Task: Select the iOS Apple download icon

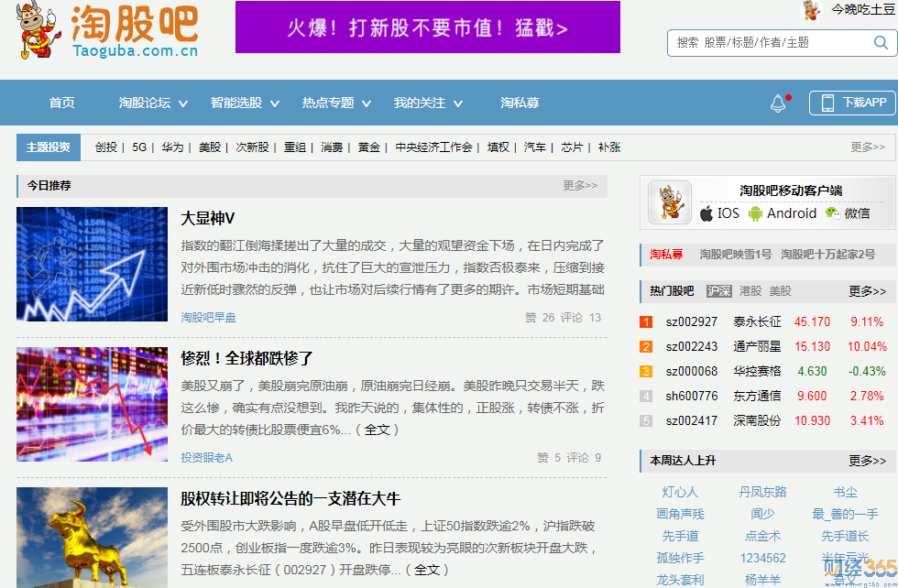Action: [x=706, y=213]
